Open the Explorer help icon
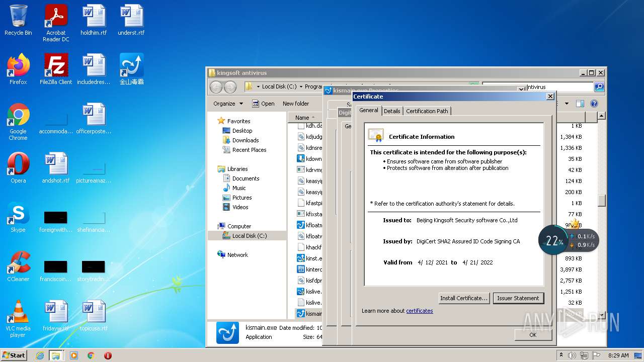This screenshot has width=644, height=362. click(x=594, y=104)
